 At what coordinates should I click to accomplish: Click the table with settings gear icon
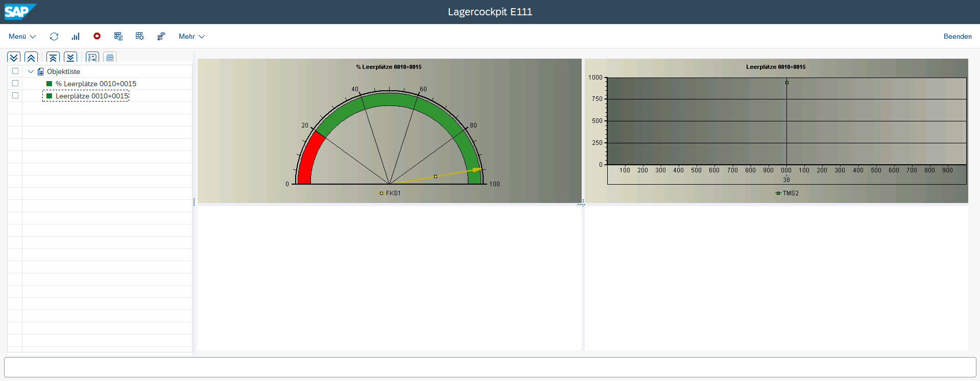(x=140, y=36)
